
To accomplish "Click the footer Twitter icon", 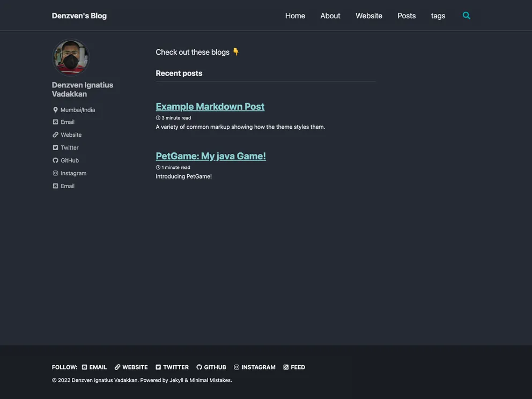I will click(158, 367).
